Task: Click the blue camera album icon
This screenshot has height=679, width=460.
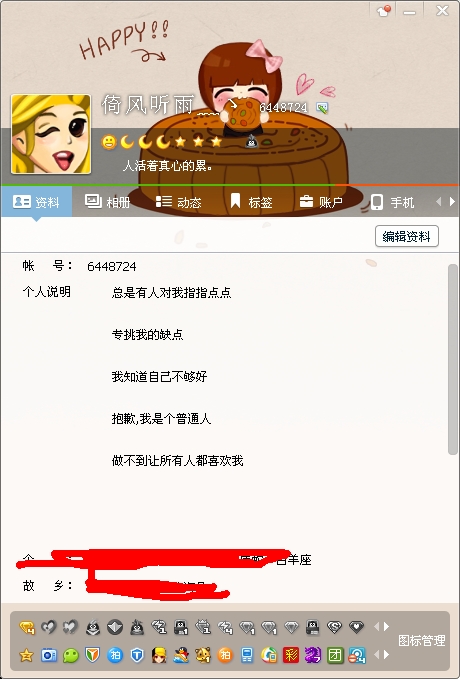Action: 49,655
